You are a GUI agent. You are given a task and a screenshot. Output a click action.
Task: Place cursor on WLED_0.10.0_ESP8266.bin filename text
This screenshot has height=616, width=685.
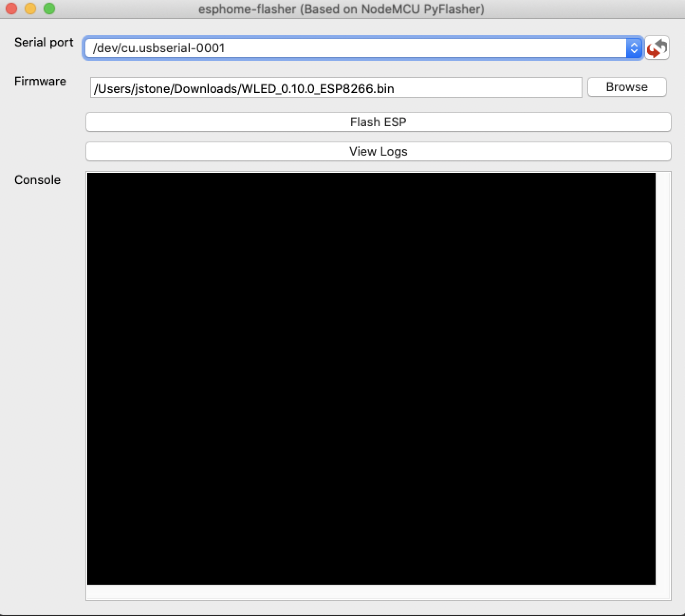point(318,89)
